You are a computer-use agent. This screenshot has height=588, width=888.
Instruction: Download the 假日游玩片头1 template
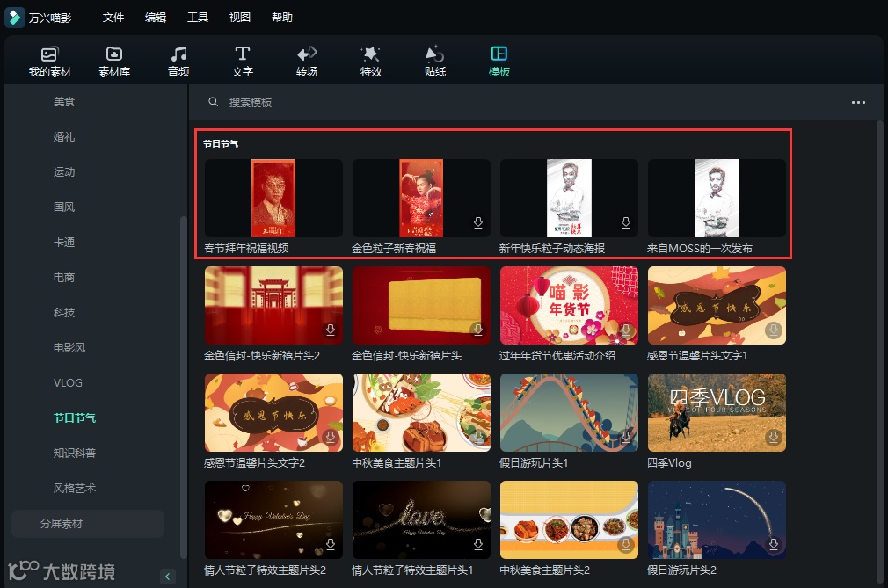(x=625, y=438)
